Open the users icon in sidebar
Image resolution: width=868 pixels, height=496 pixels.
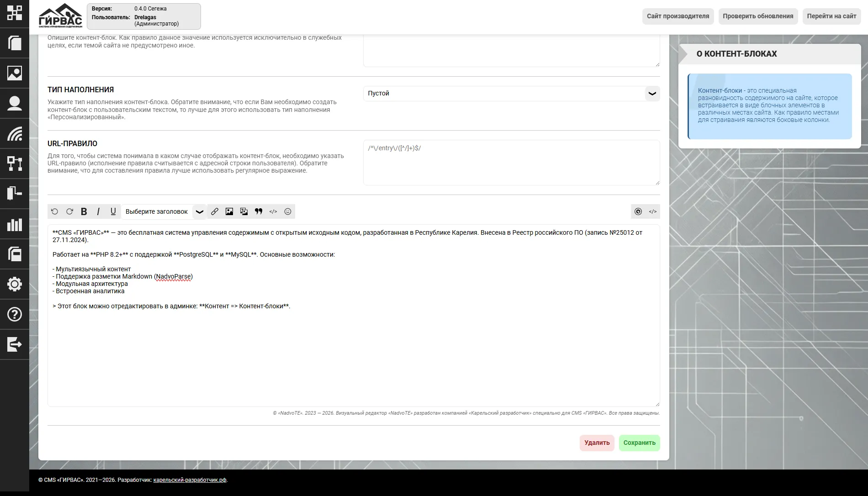pos(15,103)
